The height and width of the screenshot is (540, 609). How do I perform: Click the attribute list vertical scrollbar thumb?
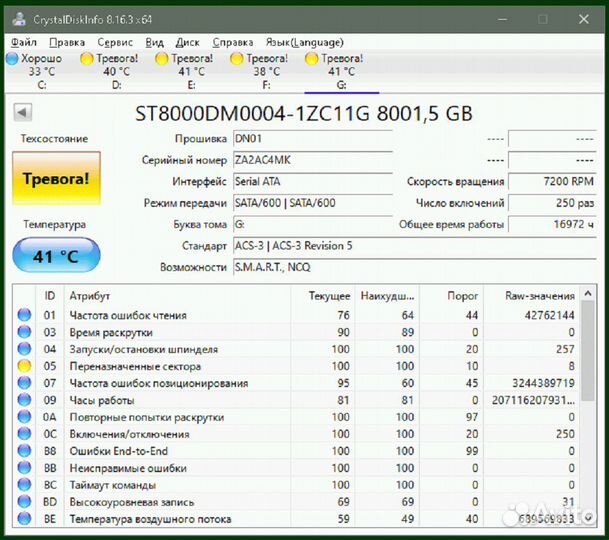[x=588, y=351]
